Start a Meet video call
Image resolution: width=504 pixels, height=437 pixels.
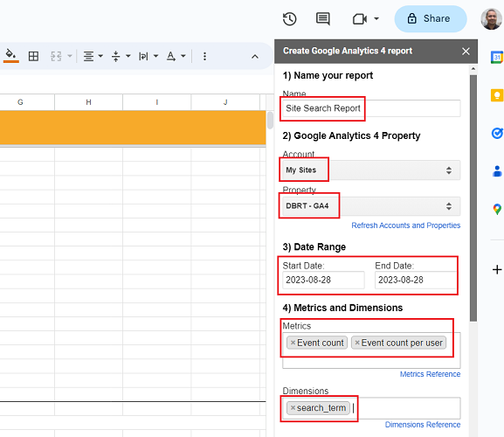pos(360,19)
